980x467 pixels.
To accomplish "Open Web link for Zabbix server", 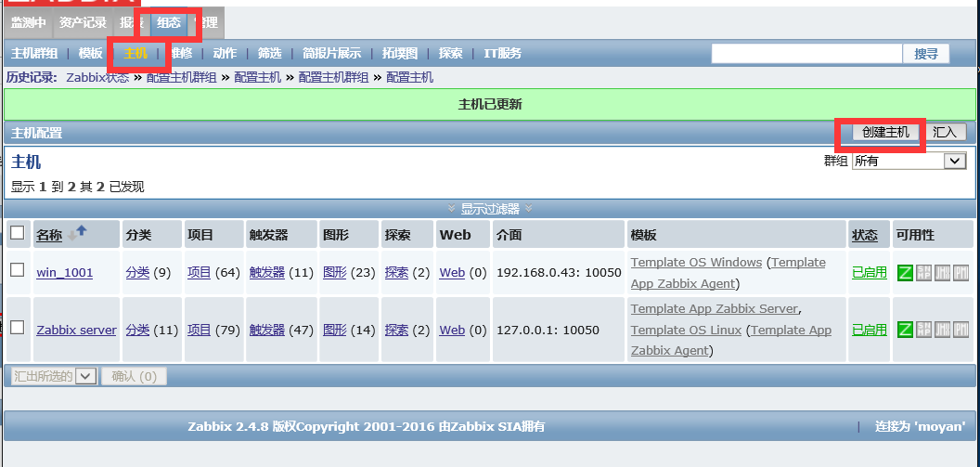I will tap(452, 330).
